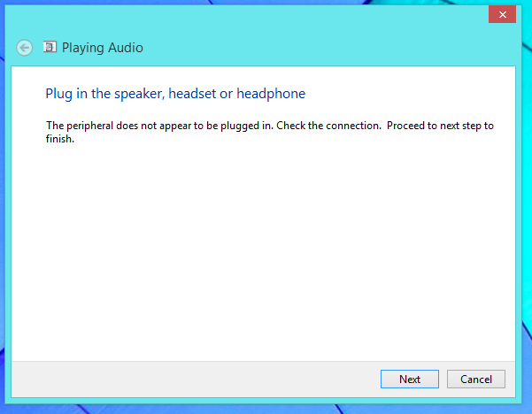Click the word 'headphone' in the heading

coord(271,94)
